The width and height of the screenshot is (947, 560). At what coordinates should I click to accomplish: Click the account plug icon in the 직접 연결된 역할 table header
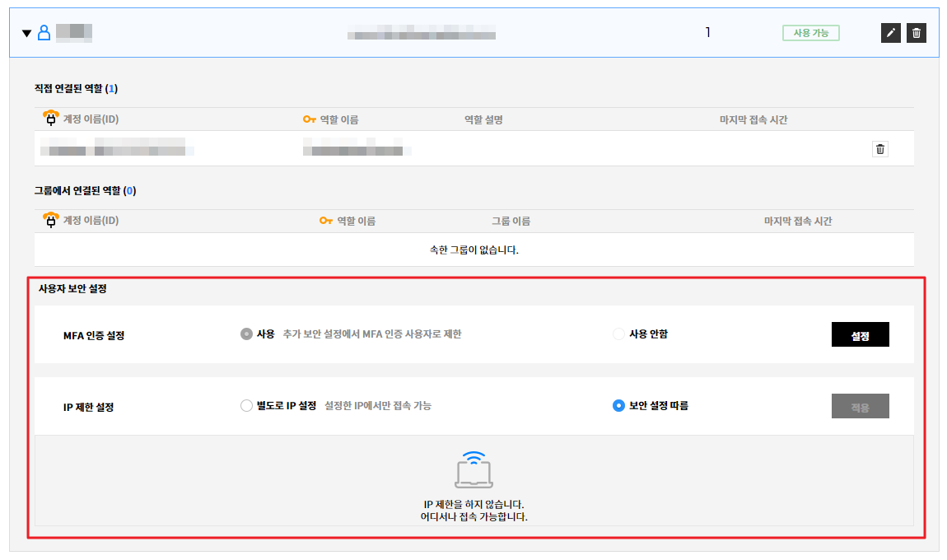[51, 119]
